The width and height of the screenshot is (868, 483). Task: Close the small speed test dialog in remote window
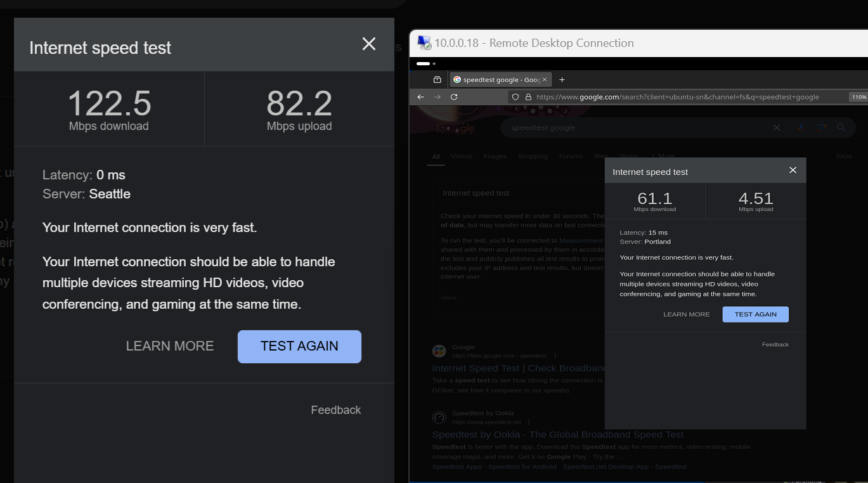(793, 171)
